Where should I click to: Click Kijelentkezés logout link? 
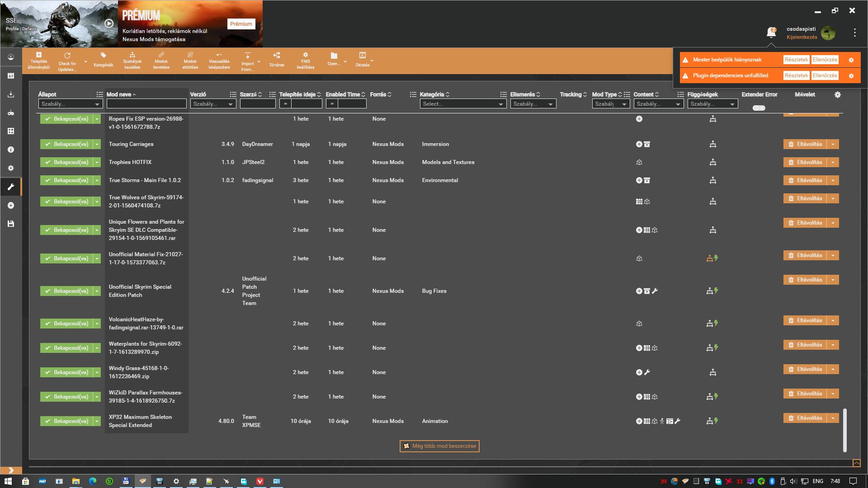click(x=802, y=37)
